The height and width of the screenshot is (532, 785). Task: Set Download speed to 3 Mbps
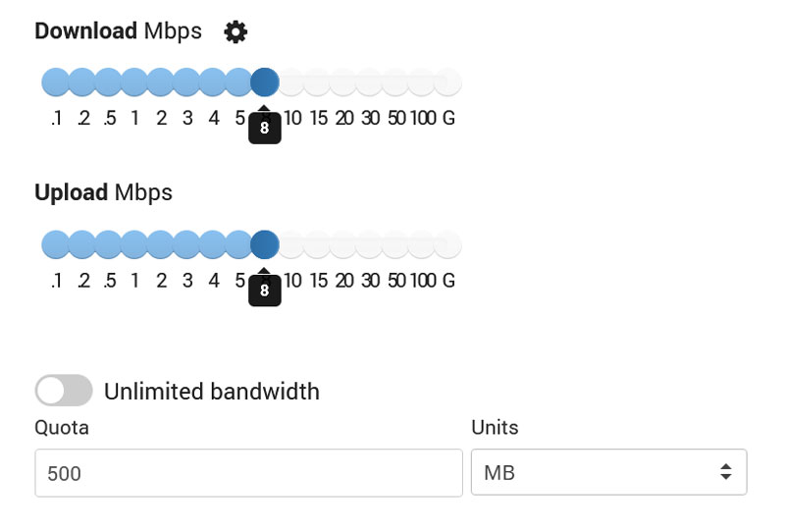pos(186,81)
